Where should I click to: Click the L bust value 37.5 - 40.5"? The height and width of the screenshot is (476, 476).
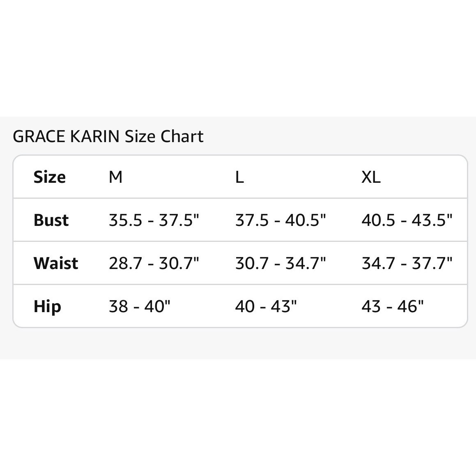pyautogui.click(x=281, y=220)
